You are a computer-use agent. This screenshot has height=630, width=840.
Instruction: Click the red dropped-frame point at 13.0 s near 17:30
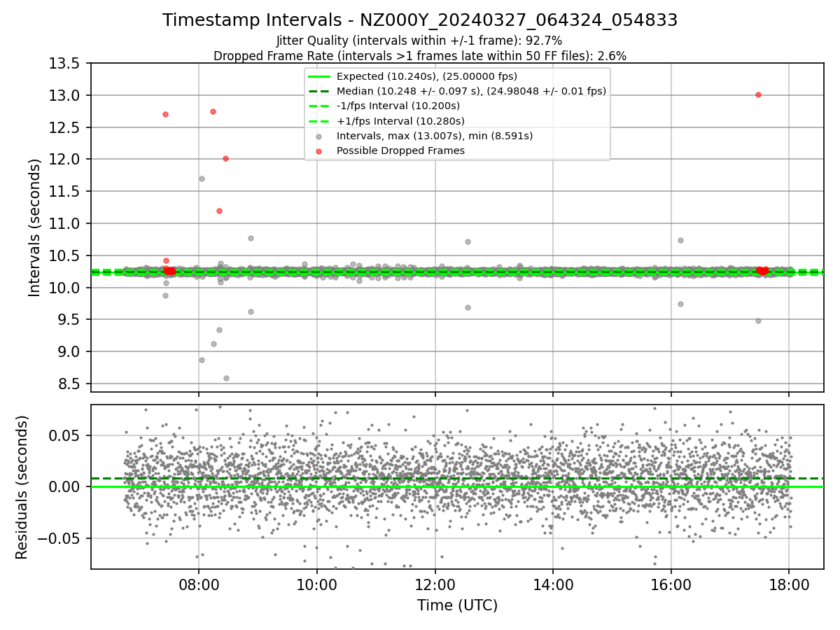click(758, 94)
